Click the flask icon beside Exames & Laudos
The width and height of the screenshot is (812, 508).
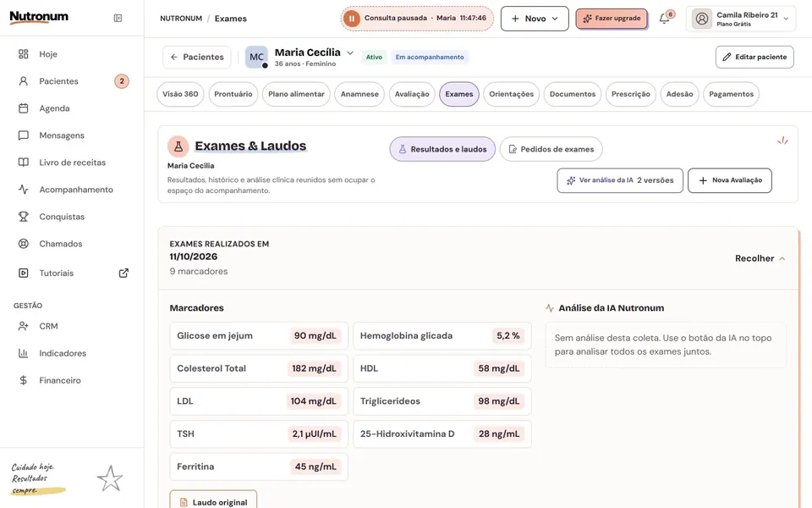click(x=178, y=146)
